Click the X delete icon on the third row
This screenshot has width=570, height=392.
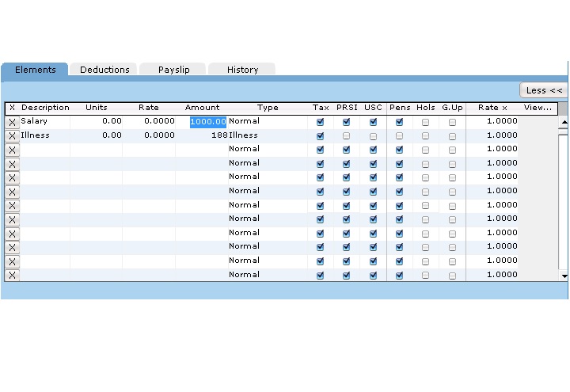[12, 150]
